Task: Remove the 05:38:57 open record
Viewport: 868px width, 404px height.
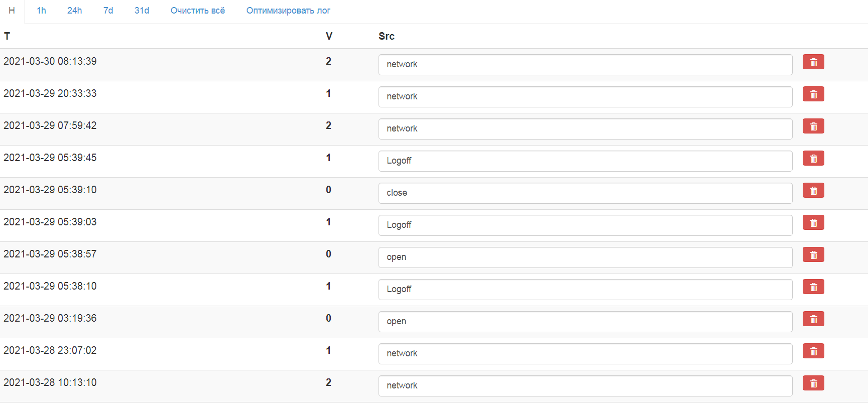Action: tap(813, 255)
